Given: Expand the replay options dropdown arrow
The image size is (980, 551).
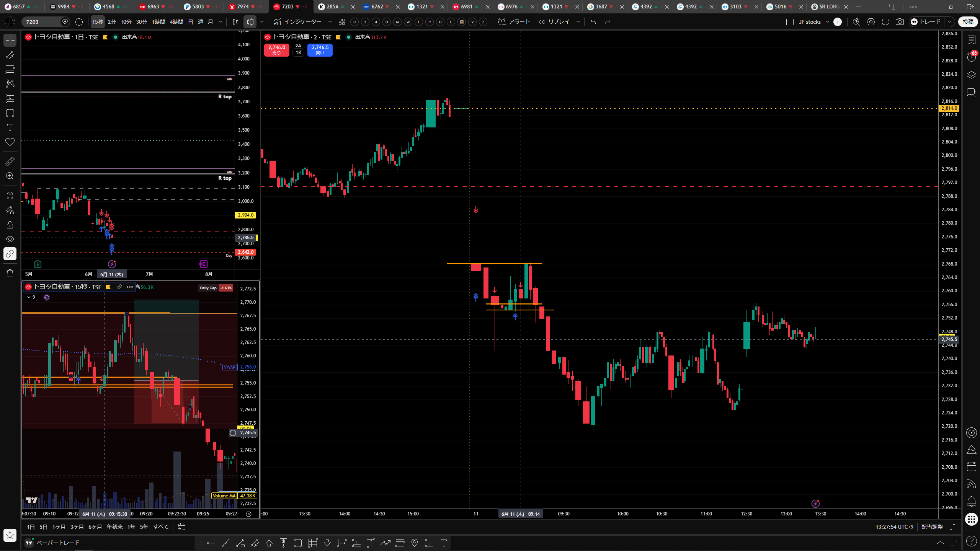Looking at the screenshot, I should click(578, 22).
